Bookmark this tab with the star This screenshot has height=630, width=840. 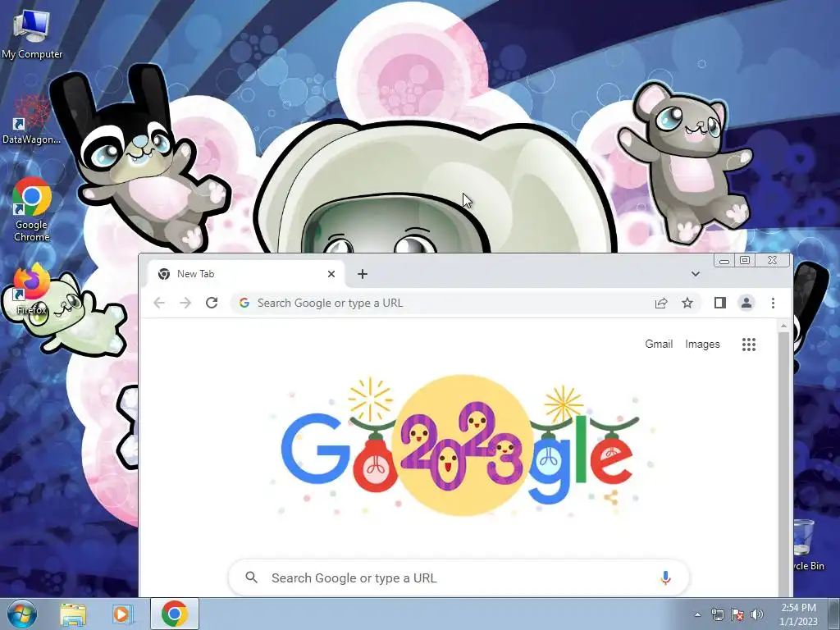687,304
